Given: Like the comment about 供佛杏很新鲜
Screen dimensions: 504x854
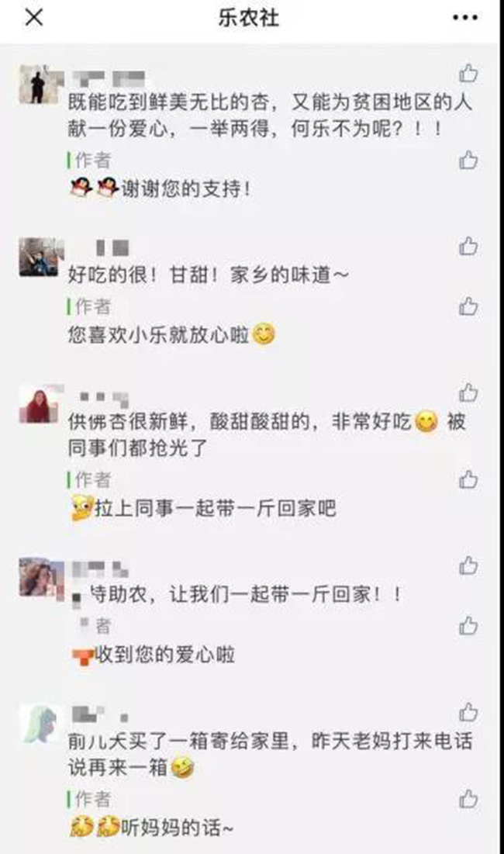Looking at the screenshot, I should point(468,392).
